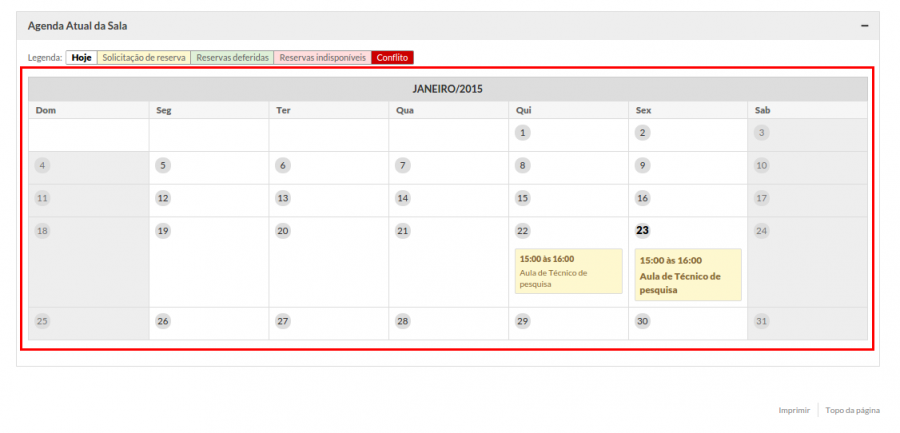Select day 9 in the calendar
The width and height of the screenshot is (900, 433).
642,166
